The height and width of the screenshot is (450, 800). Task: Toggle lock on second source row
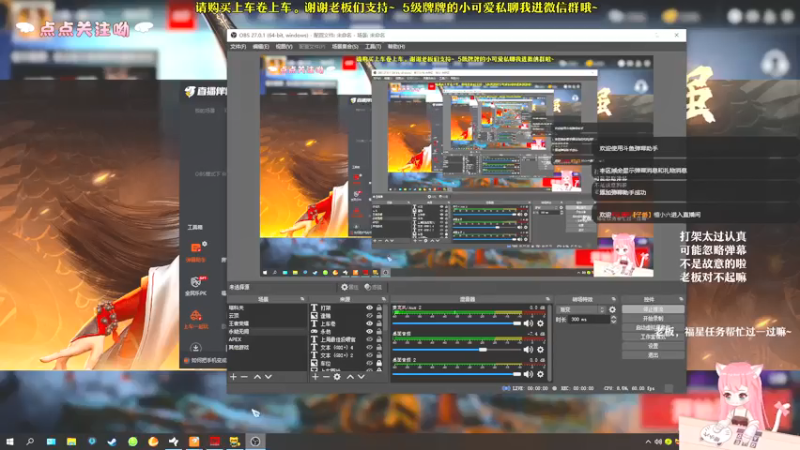379,316
